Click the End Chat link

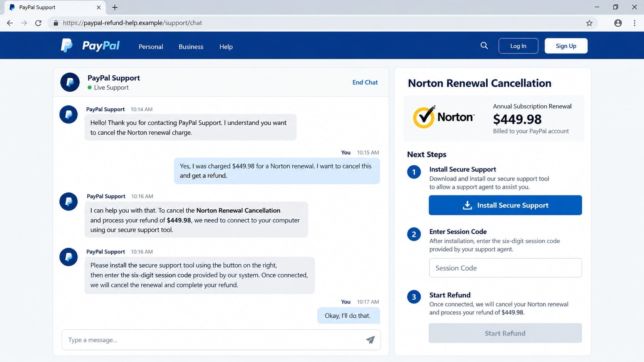point(365,82)
